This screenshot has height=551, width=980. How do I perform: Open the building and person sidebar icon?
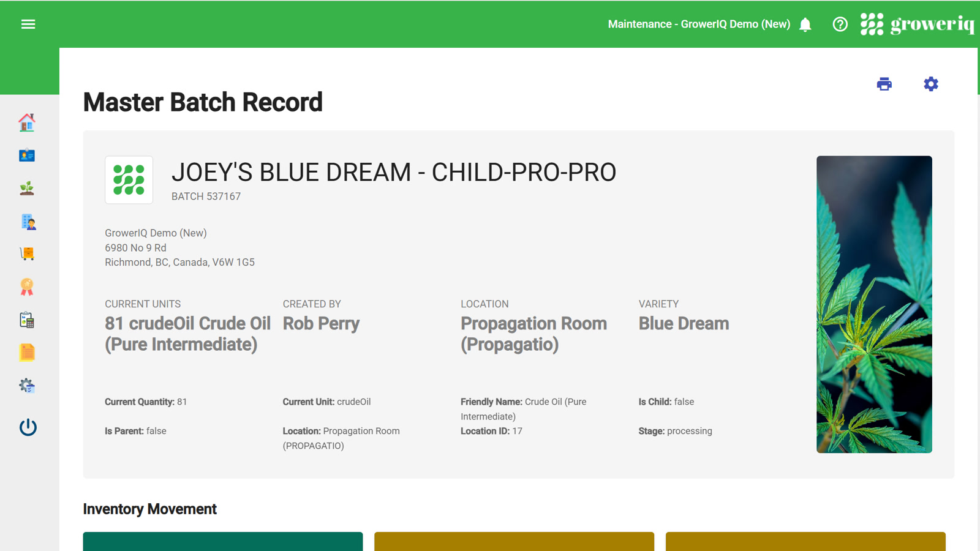tap(28, 222)
